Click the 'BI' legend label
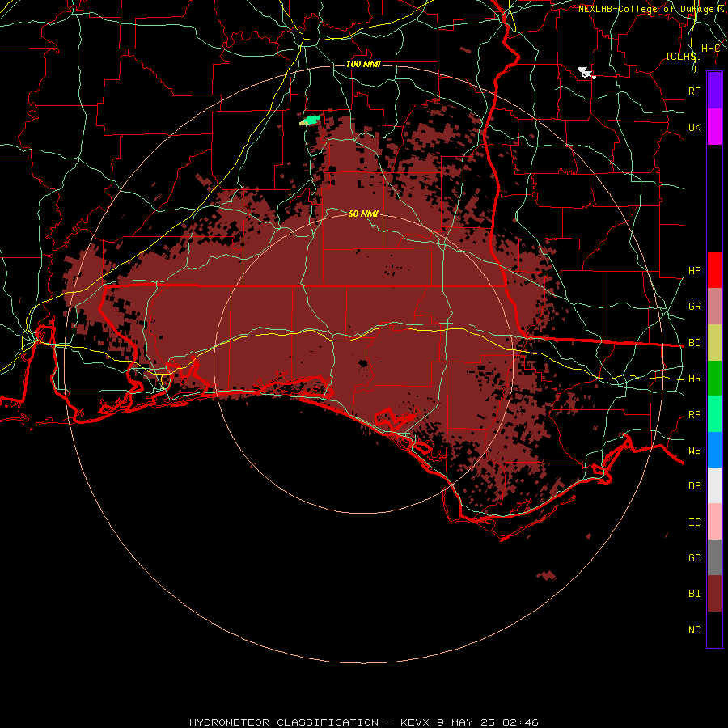728x728 pixels. (x=695, y=594)
